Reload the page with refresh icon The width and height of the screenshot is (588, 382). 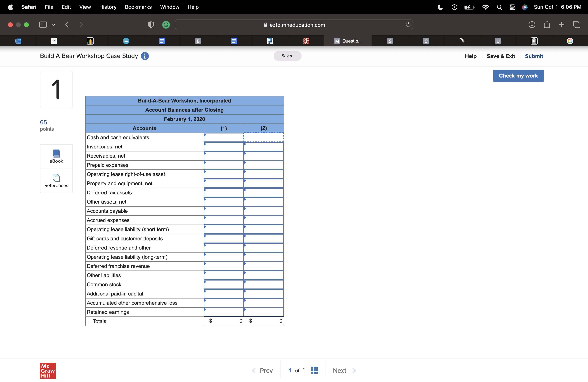(408, 25)
